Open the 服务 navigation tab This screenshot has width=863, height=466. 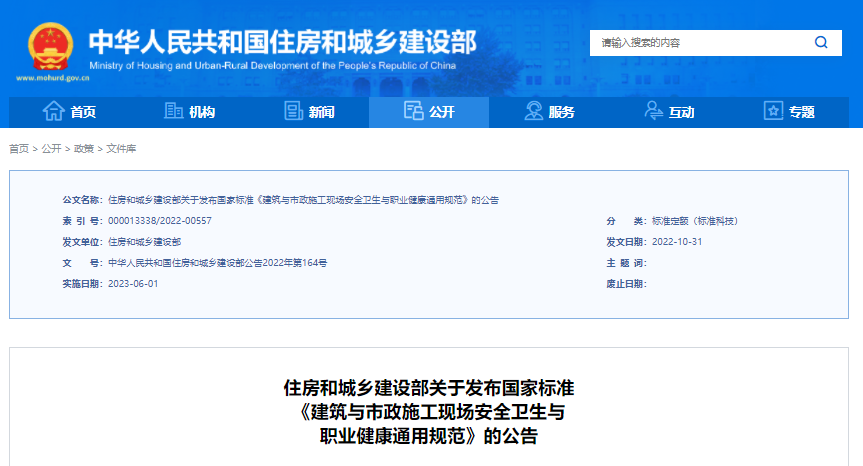tap(549, 112)
